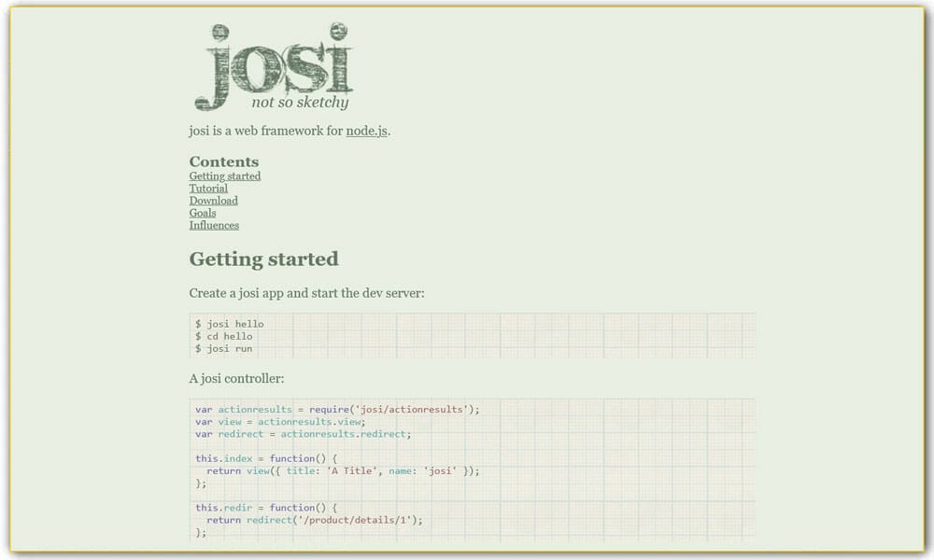The height and width of the screenshot is (560, 934).
Task: Click the Contents heading
Action: coord(223,161)
